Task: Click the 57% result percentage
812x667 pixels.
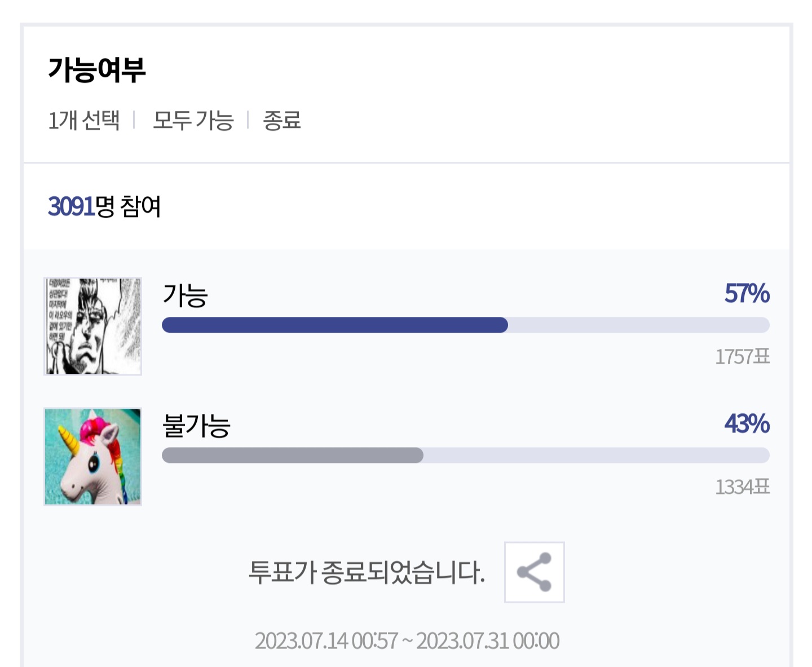Action: pos(747,294)
